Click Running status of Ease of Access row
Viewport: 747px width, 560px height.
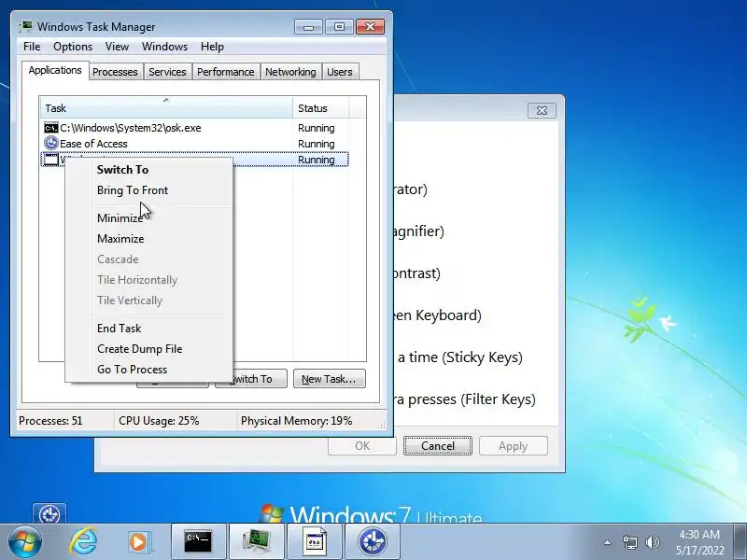pos(317,144)
